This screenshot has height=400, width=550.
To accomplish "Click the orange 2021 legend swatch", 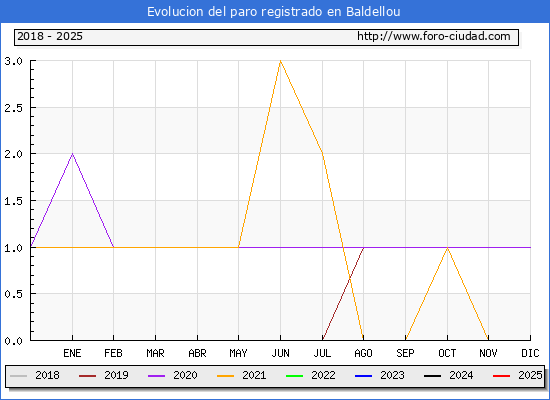I will tap(226, 376).
